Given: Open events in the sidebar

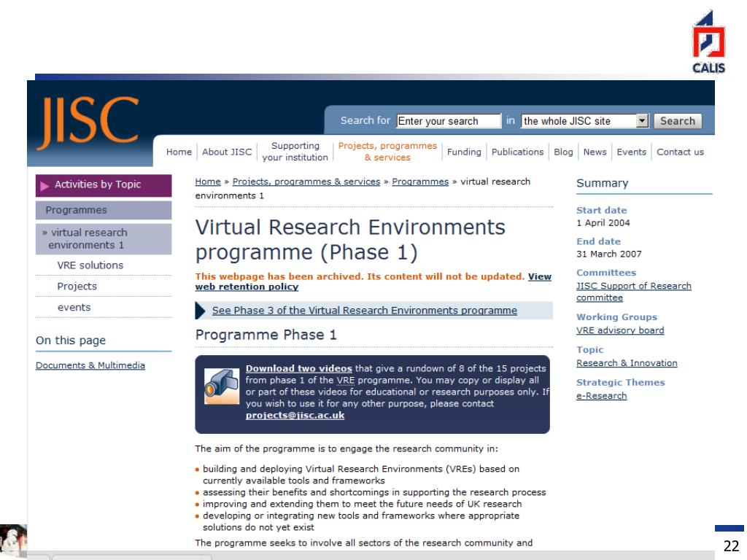Looking at the screenshot, I should pyautogui.click(x=74, y=308).
